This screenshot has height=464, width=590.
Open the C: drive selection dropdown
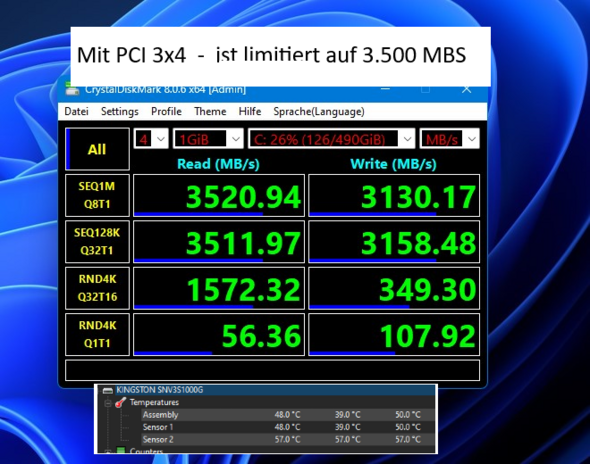tap(331, 139)
